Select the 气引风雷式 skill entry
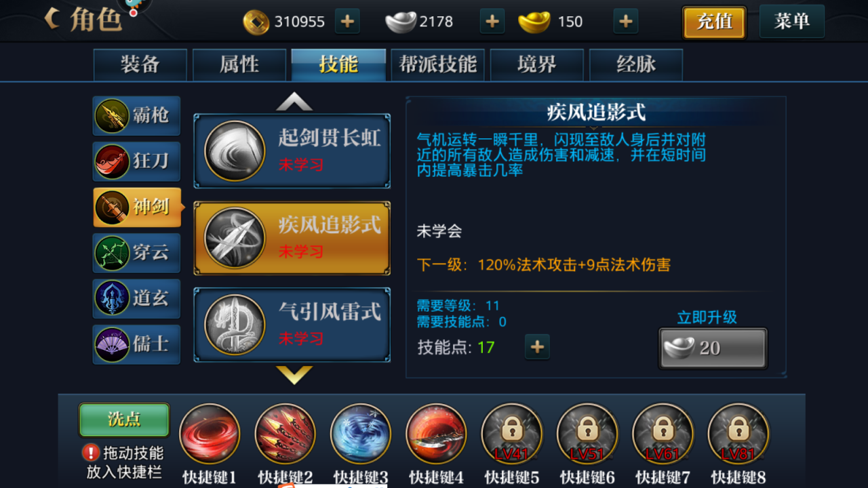 point(292,325)
